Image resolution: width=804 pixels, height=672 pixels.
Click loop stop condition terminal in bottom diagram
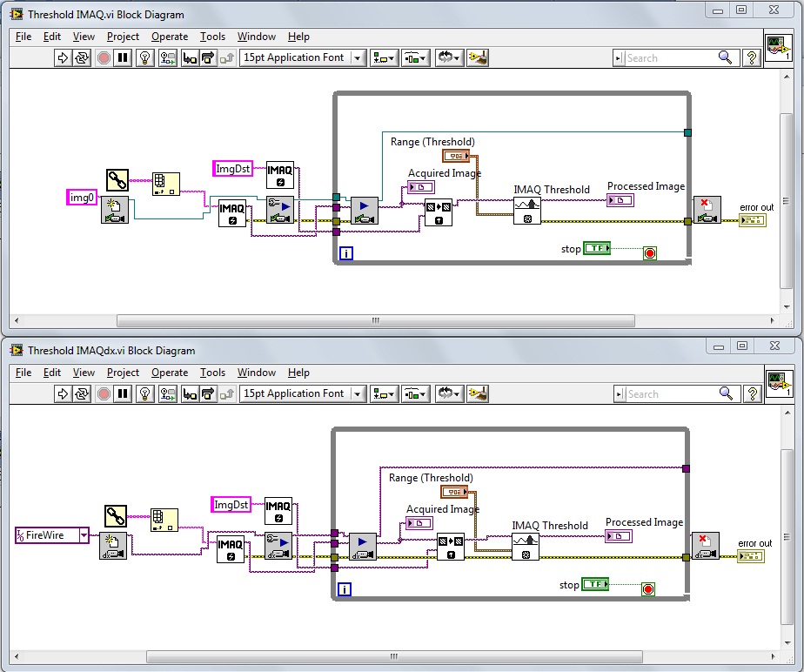click(x=647, y=589)
